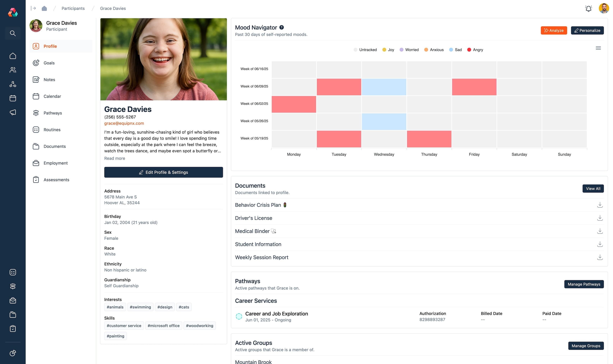Open the megaphone announcements icon

[13, 112]
